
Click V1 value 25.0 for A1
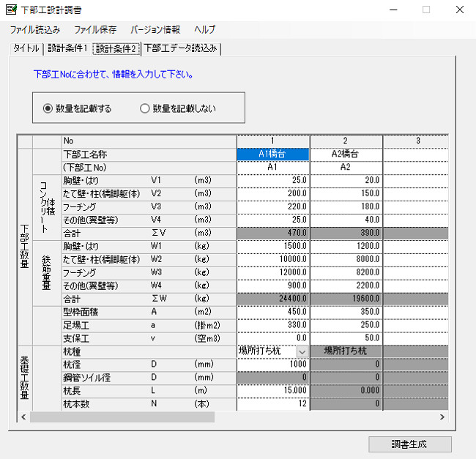tap(273, 181)
